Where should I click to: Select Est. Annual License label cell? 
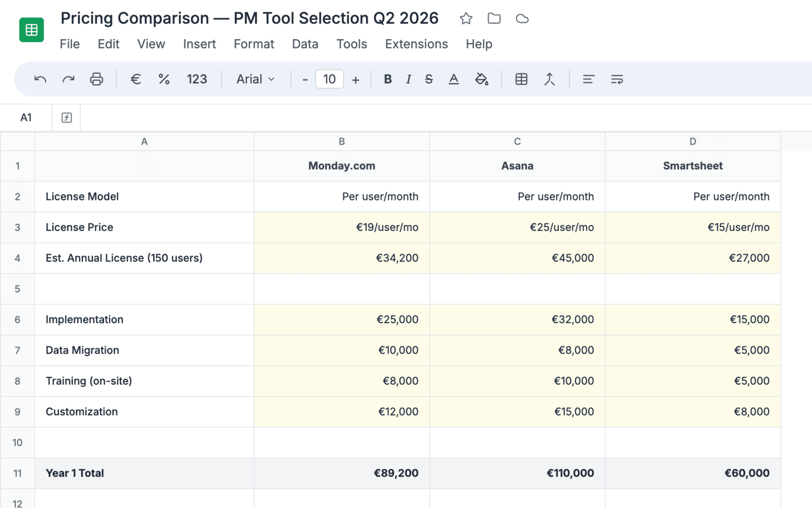pyautogui.click(x=144, y=258)
